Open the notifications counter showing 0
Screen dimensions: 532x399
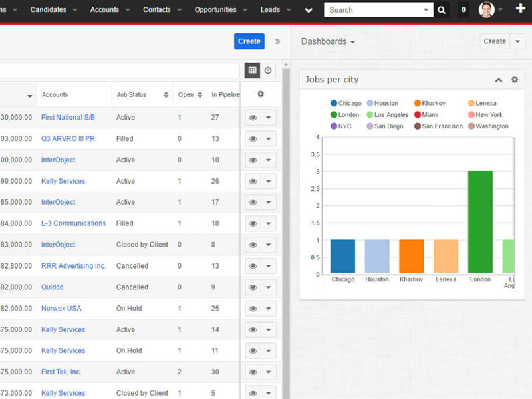[x=463, y=10]
